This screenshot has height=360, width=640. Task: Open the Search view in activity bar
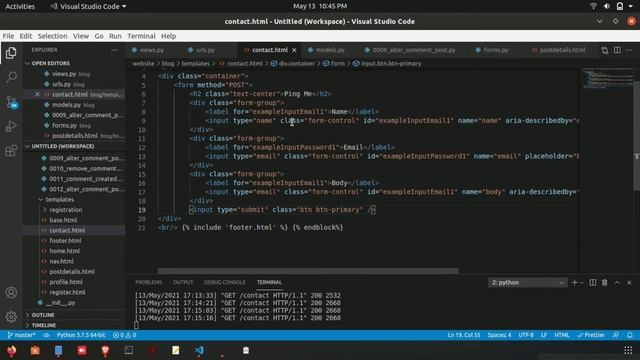(x=11, y=77)
